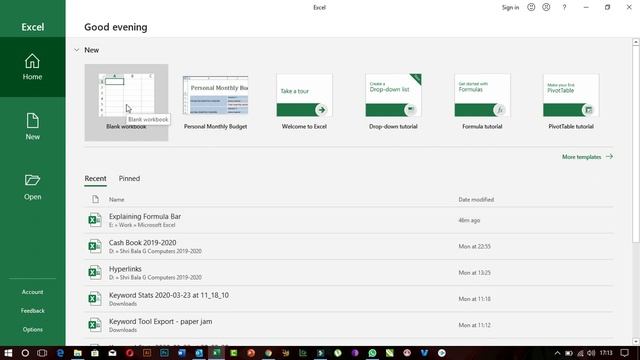Click scrollbar down arrow in recent list
Image resolution: width=640 pixels, height=360 pixels.
pyautogui.click(x=636, y=342)
